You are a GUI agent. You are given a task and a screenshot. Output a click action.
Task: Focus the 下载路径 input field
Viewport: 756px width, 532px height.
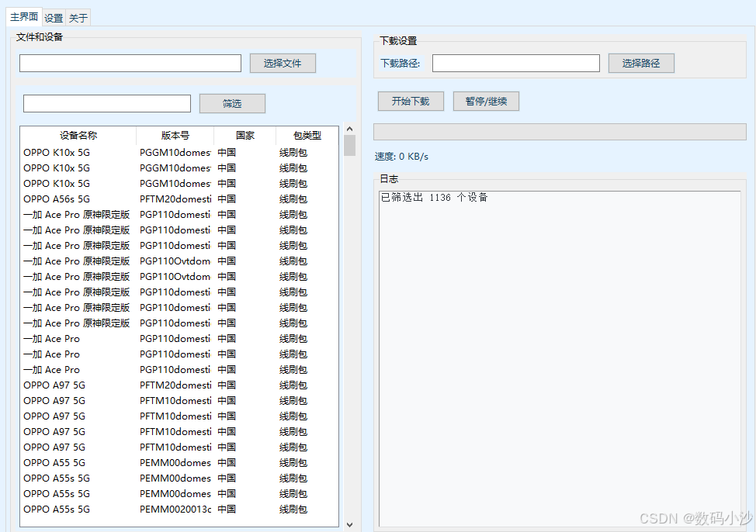point(516,63)
